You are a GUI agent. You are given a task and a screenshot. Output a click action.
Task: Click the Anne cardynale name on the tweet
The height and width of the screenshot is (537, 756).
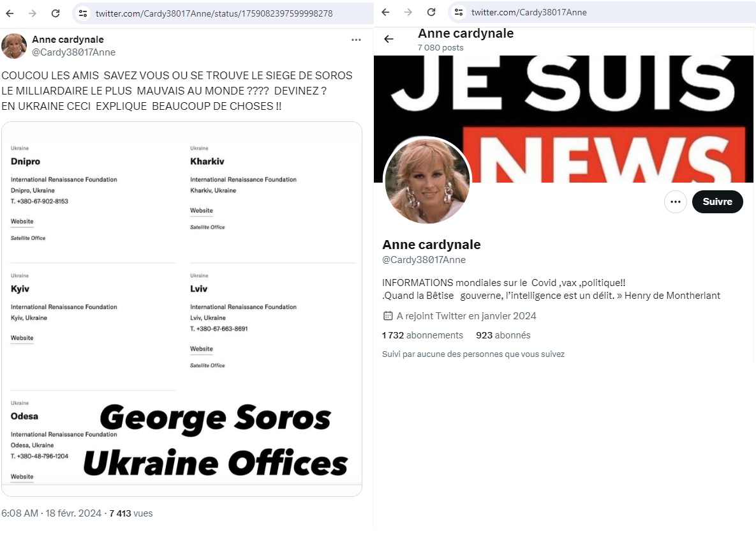[x=68, y=40]
